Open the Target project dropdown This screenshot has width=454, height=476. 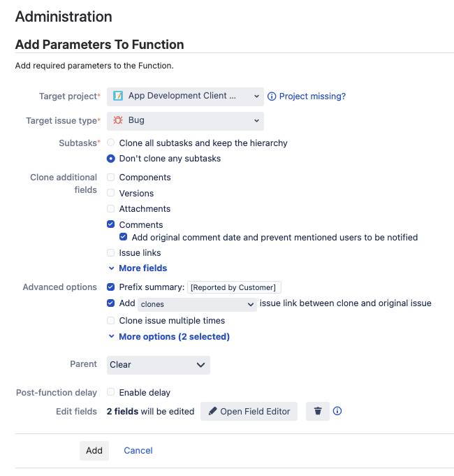185,96
